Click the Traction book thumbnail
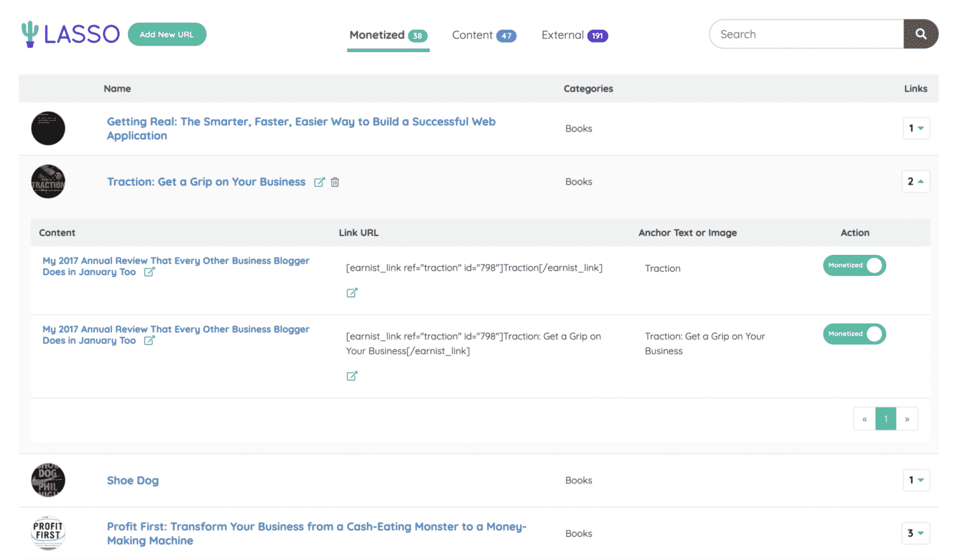Image resolution: width=954 pixels, height=560 pixels. 48,182
